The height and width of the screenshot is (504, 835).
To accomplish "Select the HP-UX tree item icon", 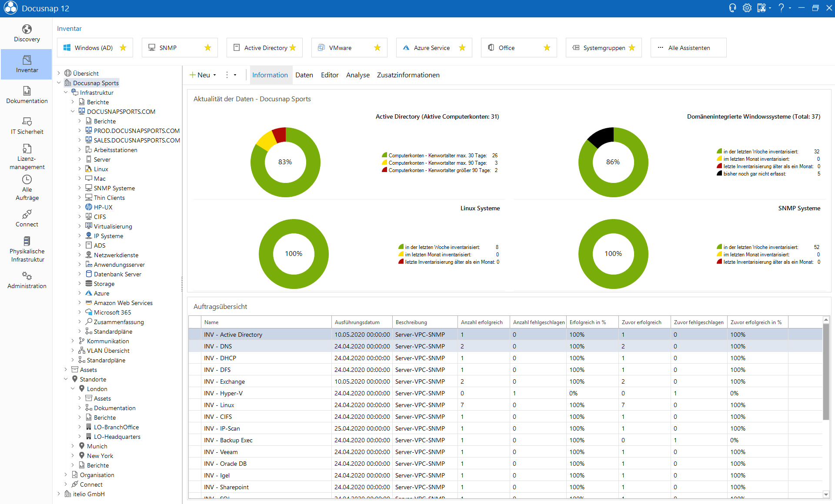I will click(x=89, y=207).
